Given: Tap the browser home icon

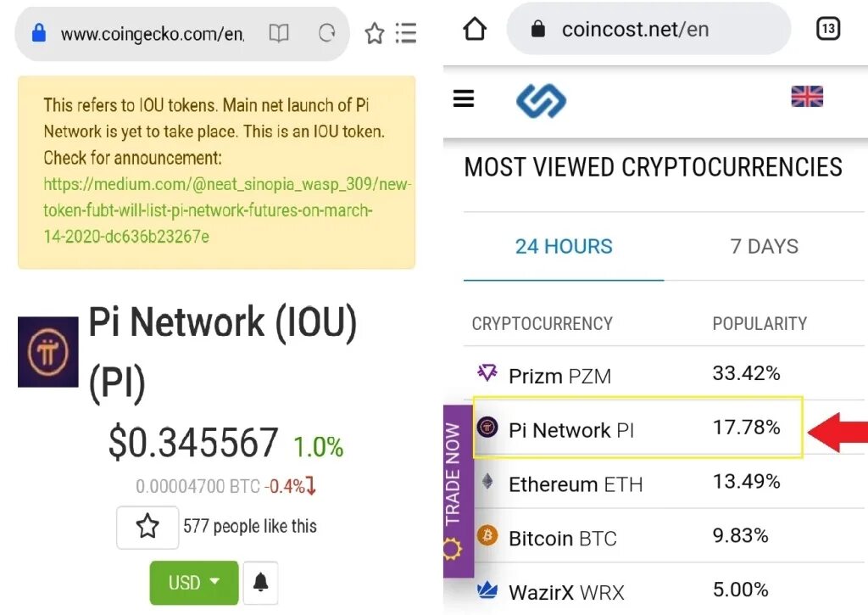Looking at the screenshot, I should click(475, 29).
